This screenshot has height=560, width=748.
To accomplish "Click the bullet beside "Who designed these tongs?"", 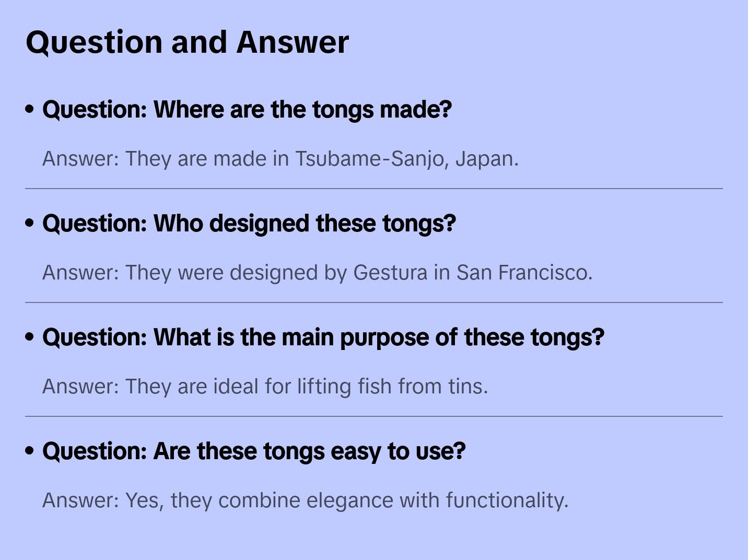I will [30, 224].
